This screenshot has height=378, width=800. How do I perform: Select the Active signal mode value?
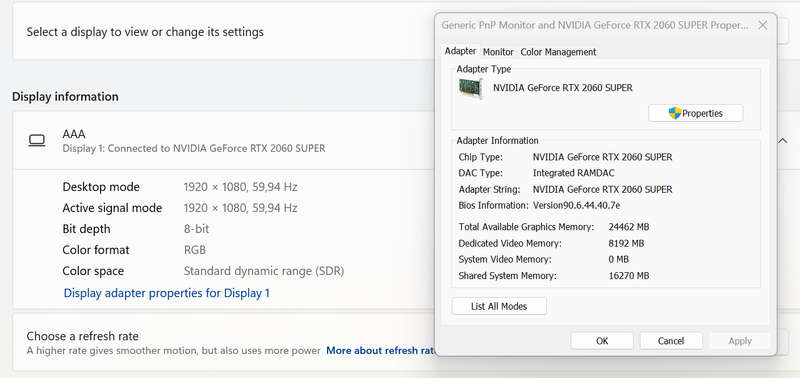coord(240,208)
